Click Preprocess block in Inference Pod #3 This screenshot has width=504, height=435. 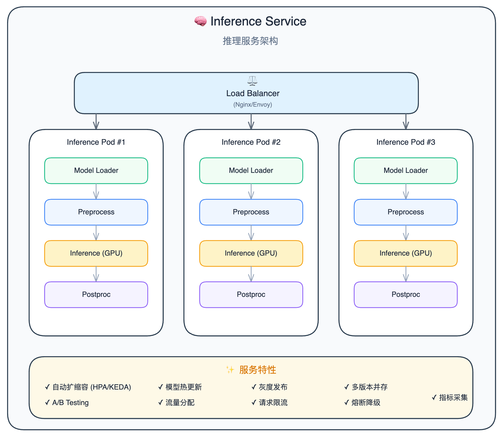[x=406, y=212]
